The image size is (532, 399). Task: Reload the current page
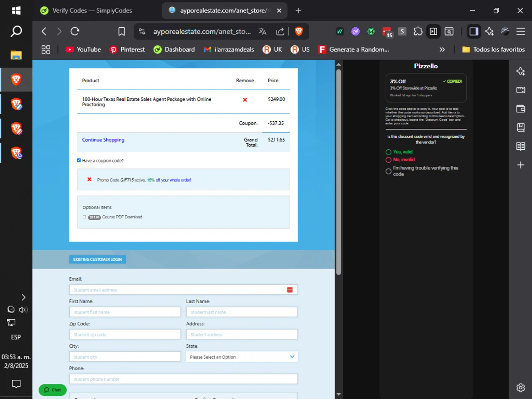(x=75, y=32)
